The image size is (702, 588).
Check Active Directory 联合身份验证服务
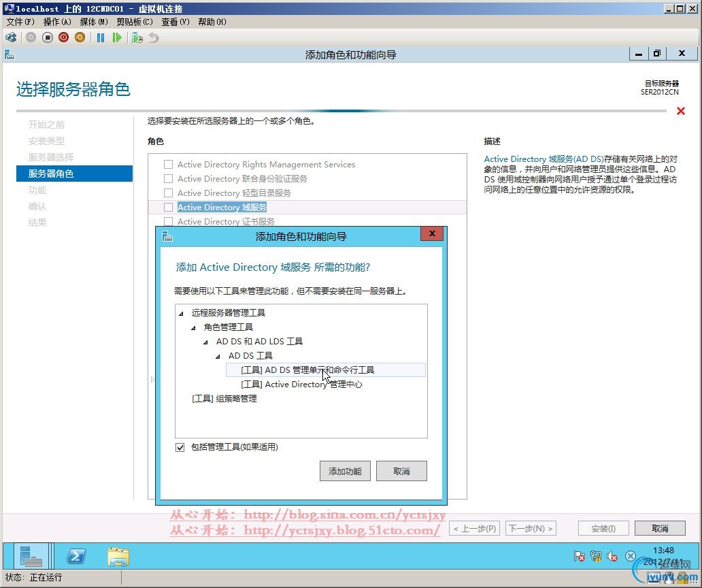tap(168, 179)
